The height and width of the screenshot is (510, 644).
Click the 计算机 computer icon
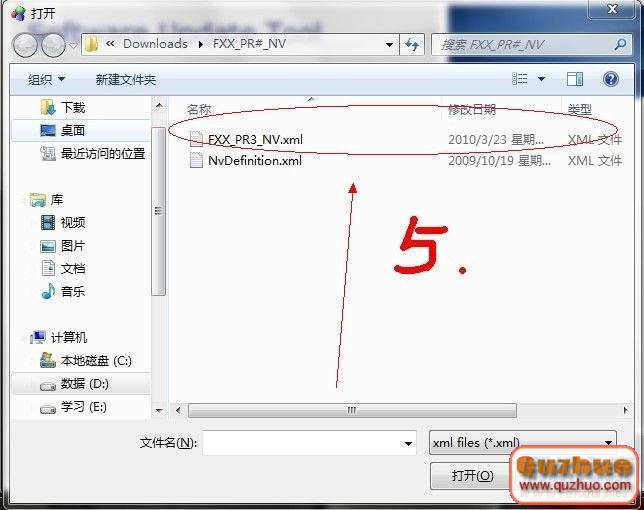point(38,338)
